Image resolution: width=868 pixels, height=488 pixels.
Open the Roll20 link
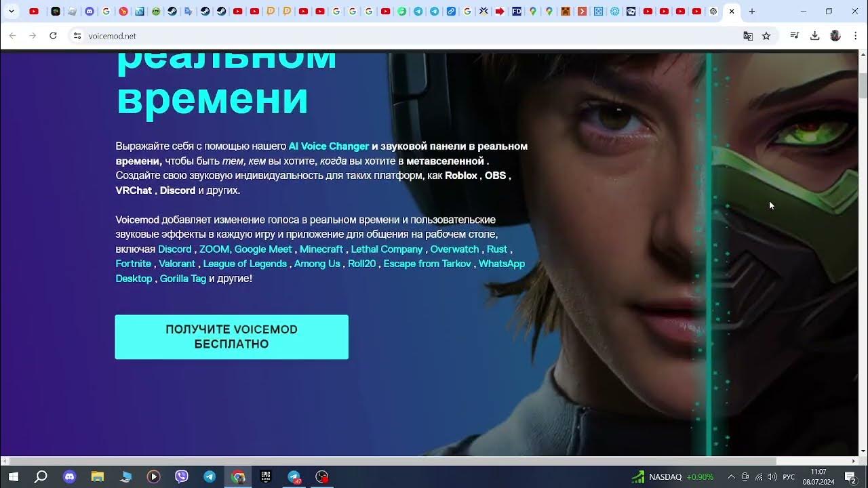(361, 264)
